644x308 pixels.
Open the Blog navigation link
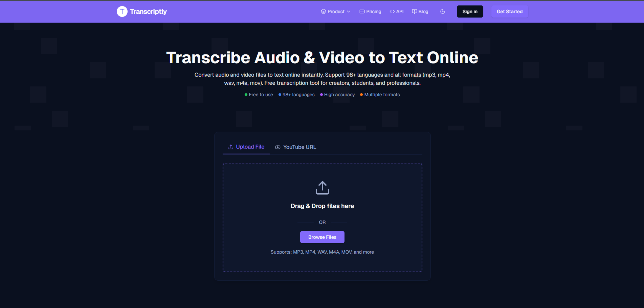tap(423, 12)
